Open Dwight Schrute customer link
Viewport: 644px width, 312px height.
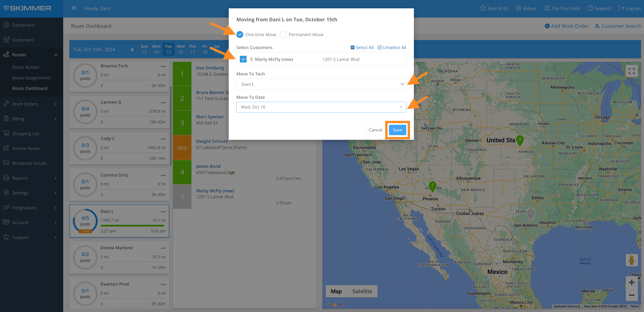coord(212,141)
